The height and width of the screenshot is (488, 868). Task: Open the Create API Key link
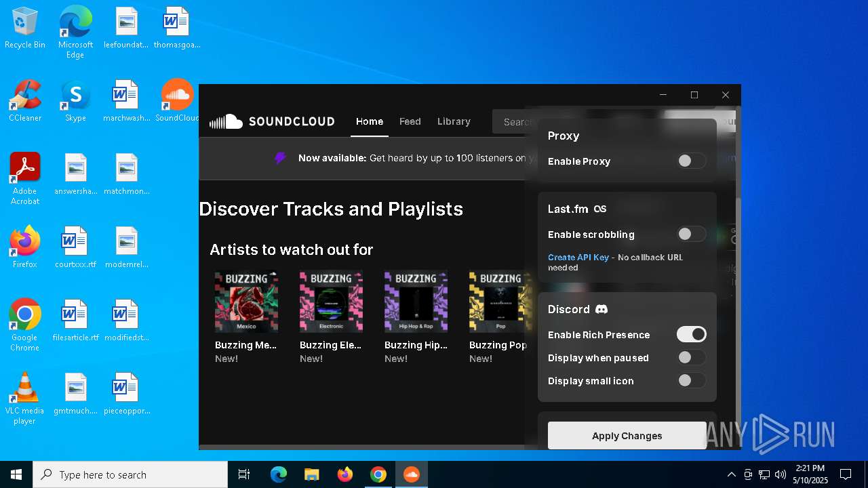click(578, 258)
